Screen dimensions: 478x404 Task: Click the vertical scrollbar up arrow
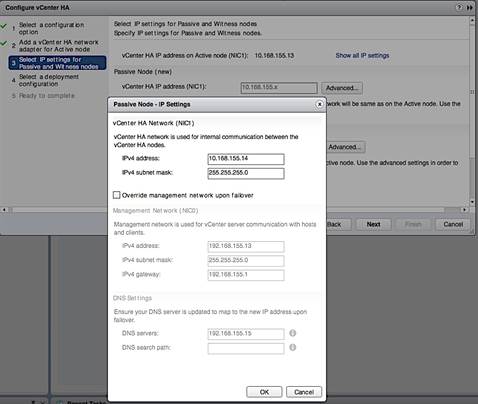472,20
